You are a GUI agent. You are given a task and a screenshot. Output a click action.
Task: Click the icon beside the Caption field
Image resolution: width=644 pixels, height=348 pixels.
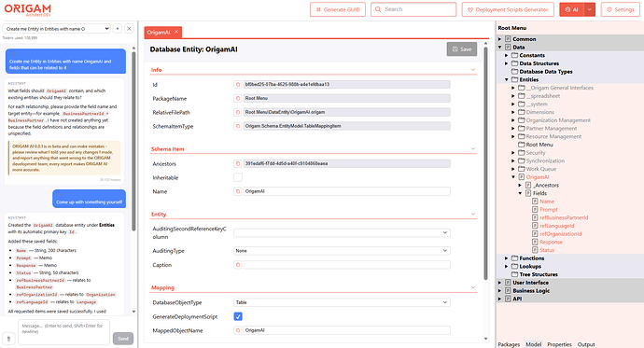(x=237, y=265)
